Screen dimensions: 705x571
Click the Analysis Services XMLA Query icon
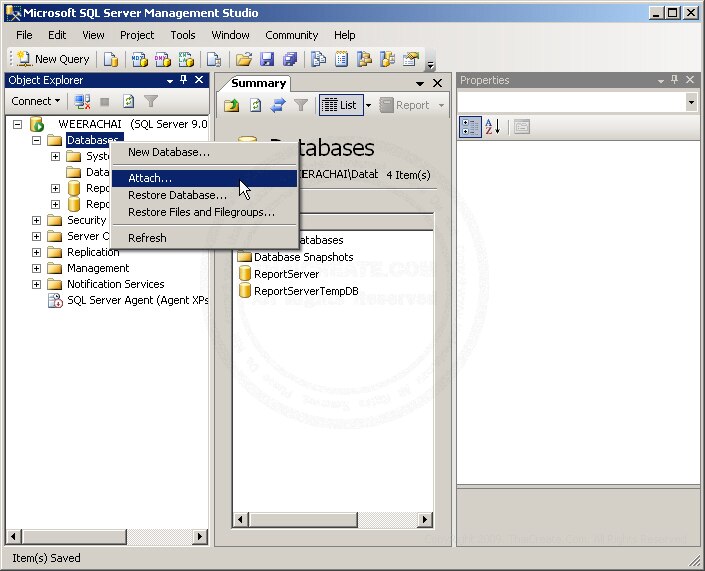pos(186,59)
